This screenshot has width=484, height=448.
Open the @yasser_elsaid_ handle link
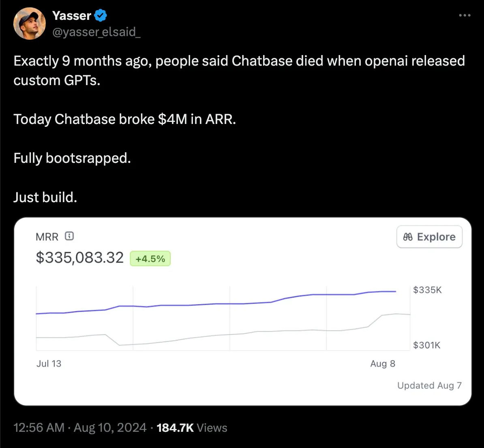[96, 32]
